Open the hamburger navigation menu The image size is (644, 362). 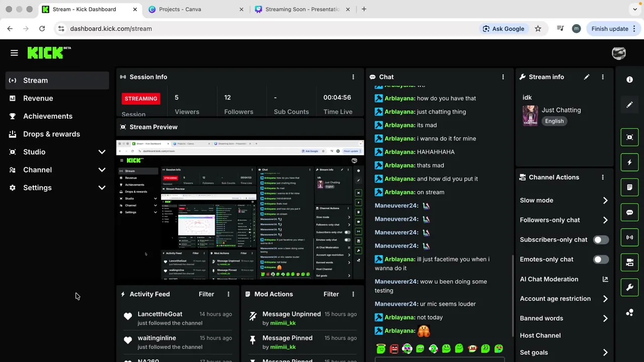pos(14,53)
